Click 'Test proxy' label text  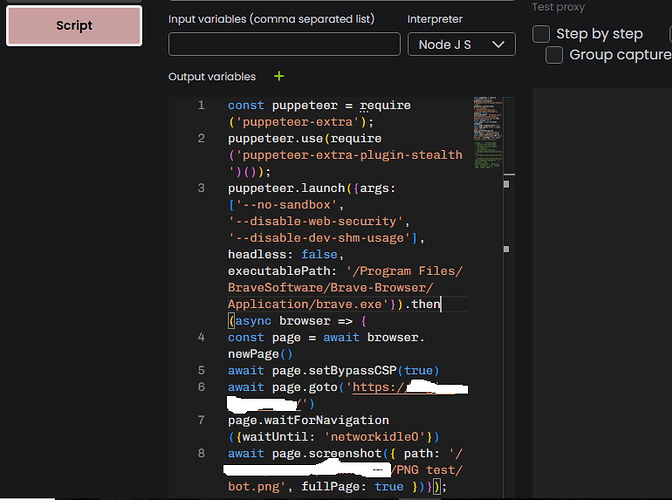click(x=558, y=7)
